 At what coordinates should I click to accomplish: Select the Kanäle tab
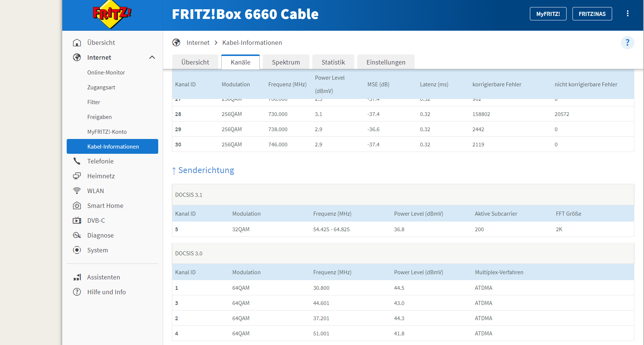[240, 62]
